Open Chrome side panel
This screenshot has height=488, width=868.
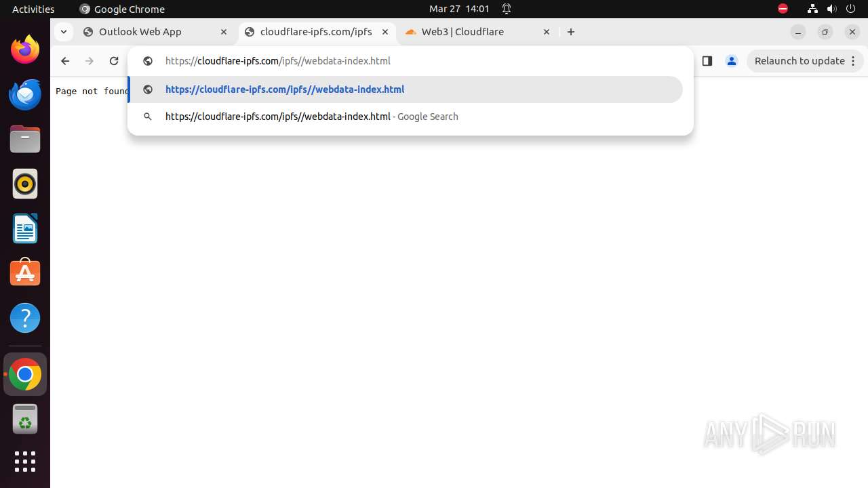[x=707, y=61]
